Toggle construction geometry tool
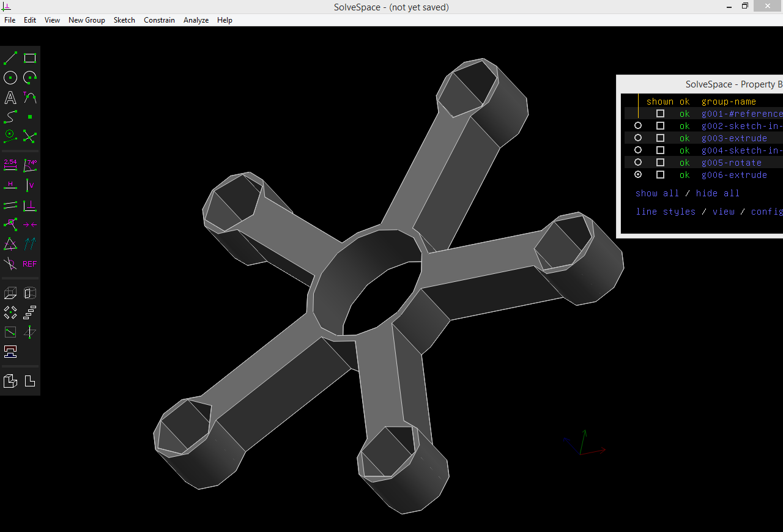Image resolution: width=783 pixels, height=532 pixels. click(10, 136)
